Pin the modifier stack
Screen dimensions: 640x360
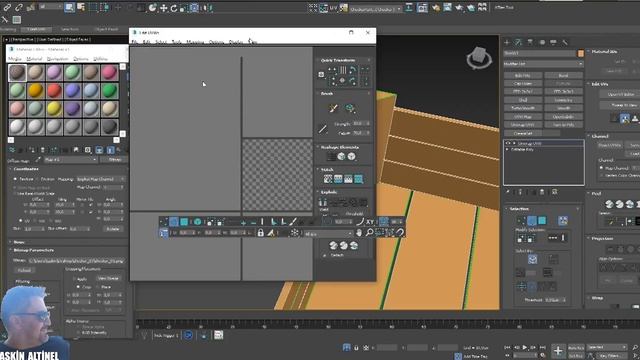click(508, 192)
